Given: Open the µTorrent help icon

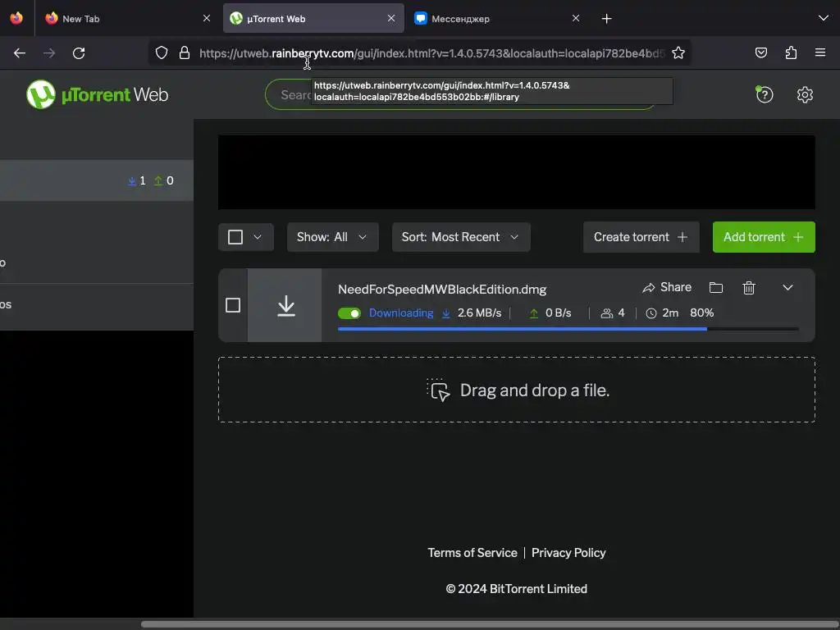Looking at the screenshot, I should click(x=765, y=95).
